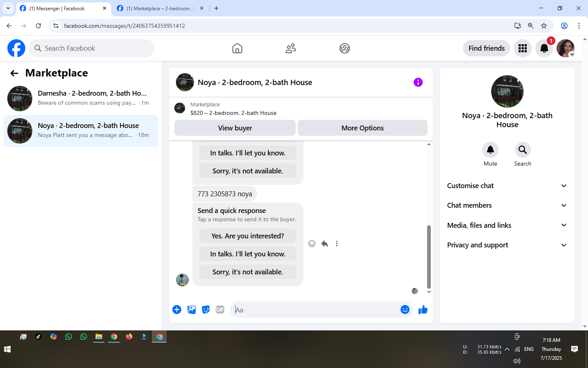The image size is (588, 368).
Task: Focus the Search Facebook field
Action: click(x=91, y=48)
